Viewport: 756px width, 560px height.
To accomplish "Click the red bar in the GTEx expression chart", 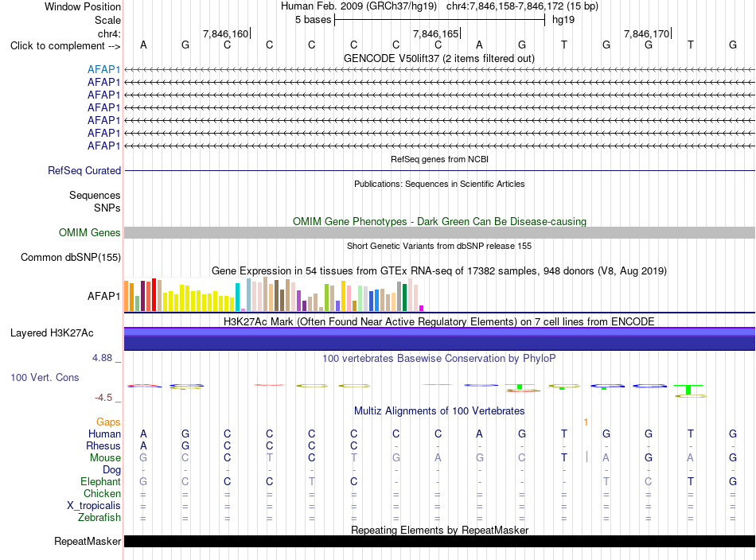I will 154,294.
